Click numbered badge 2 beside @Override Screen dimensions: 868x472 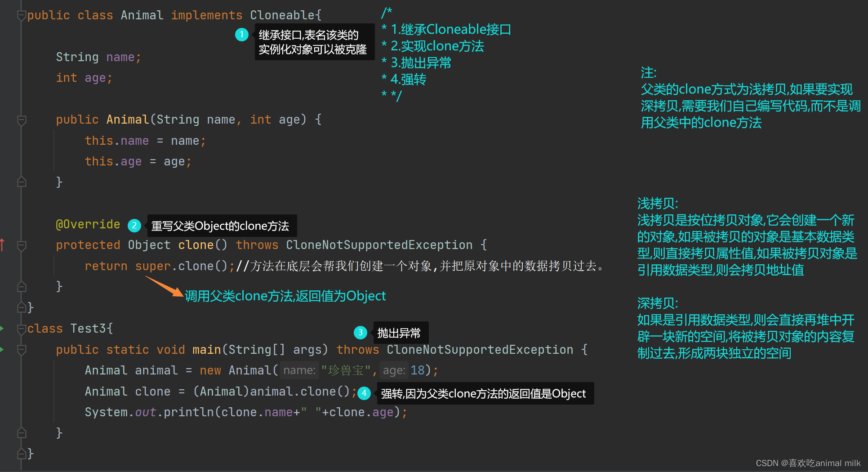134,225
